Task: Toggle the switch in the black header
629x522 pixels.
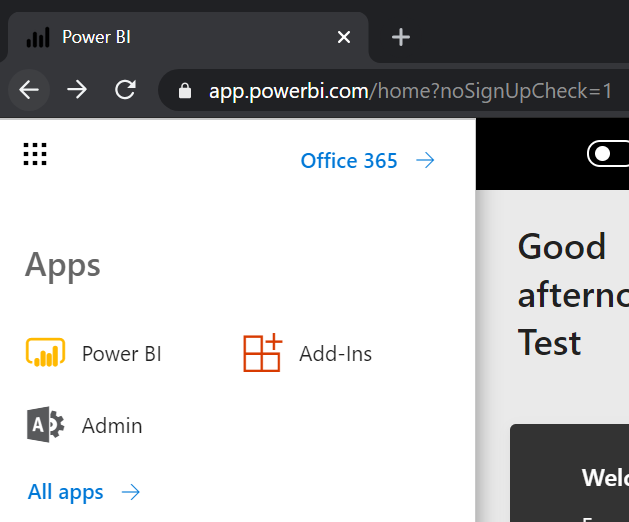Action: 607,154
